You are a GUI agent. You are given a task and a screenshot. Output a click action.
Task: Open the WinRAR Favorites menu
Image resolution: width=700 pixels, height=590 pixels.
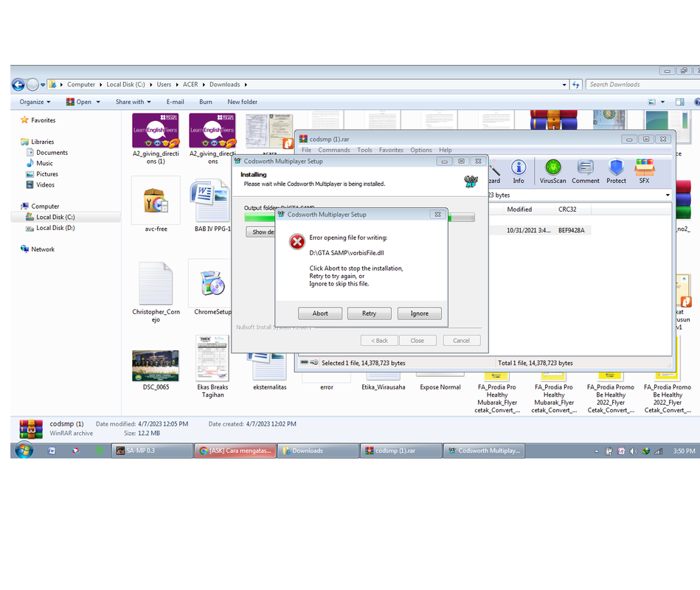click(391, 150)
